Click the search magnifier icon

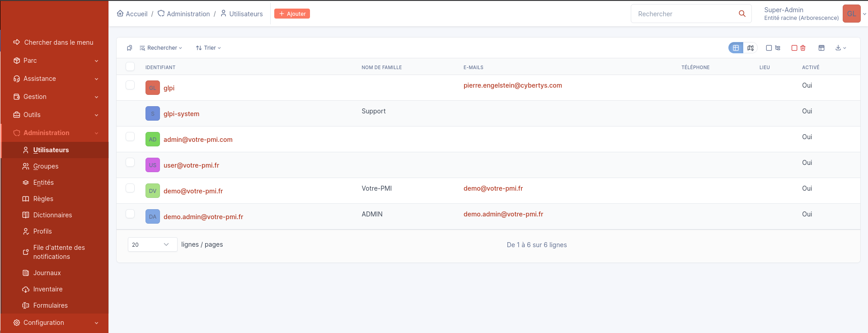(x=742, y=14)
